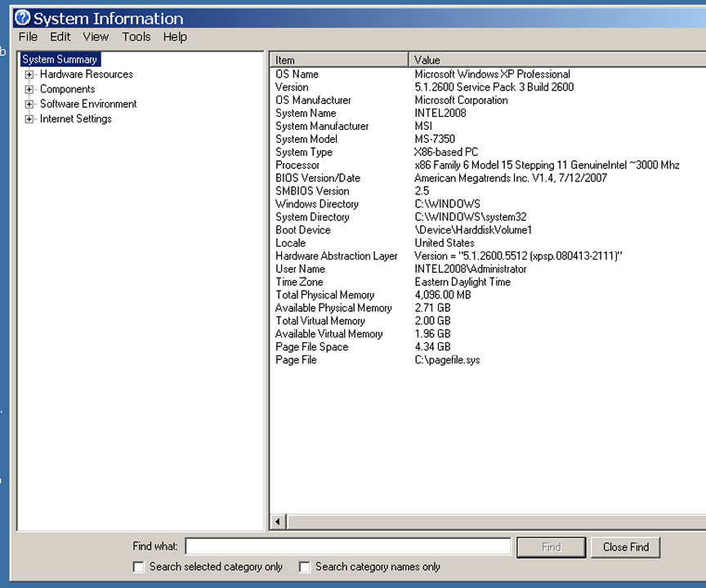706x588 pixels.
Task: Enable Search selected category only
Action: pos(139,567)
